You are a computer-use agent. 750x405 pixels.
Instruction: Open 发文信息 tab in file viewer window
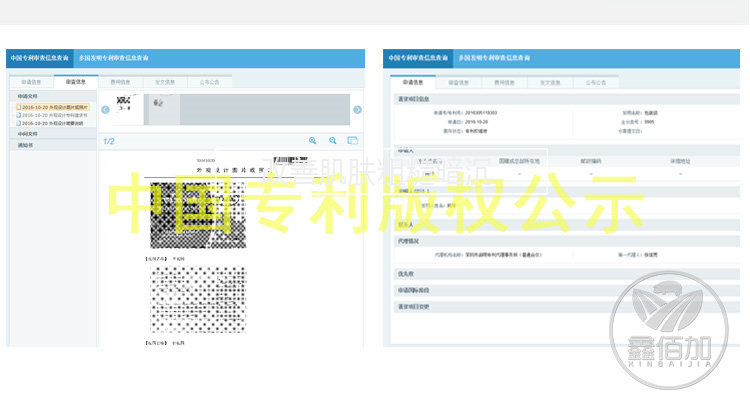tap(165, 82)
